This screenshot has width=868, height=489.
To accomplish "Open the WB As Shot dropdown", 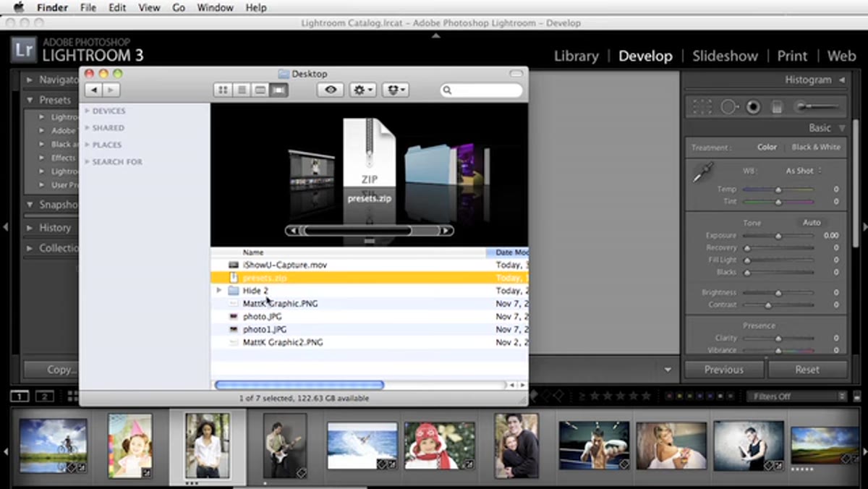I will pyautogui.click(x=803, y=171).
